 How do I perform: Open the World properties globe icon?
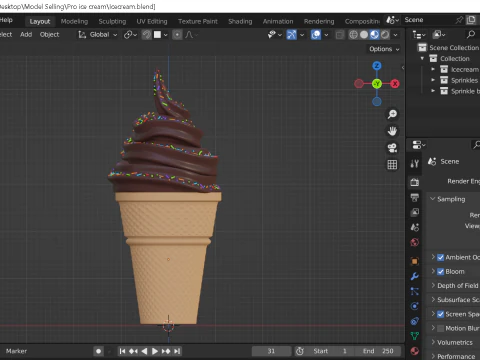coord(415,242)
